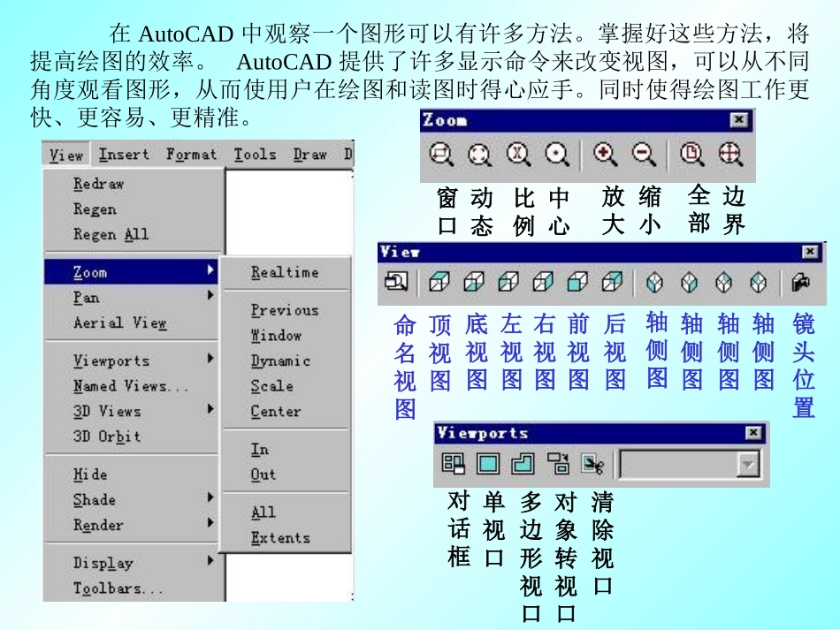This screenshot has height=630, width=840.
Task: Expand the 3D Views submenu entry
Action: click(131, 411)
